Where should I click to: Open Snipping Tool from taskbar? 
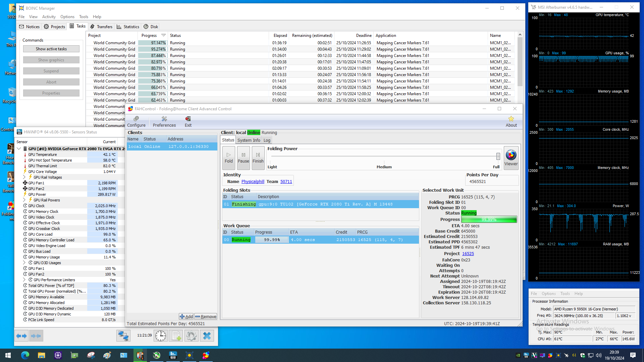coord(91,355)
